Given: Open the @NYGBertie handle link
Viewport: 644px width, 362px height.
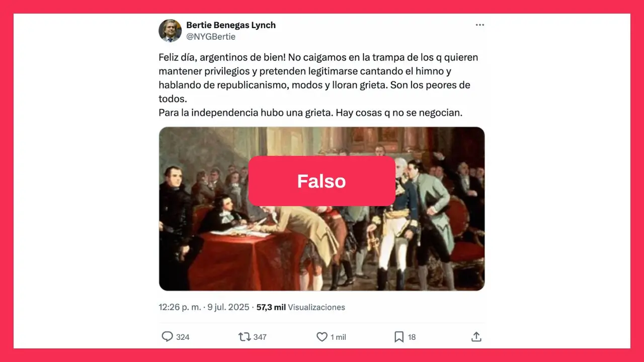Looking at the screenshot, I should pos(211,37).
